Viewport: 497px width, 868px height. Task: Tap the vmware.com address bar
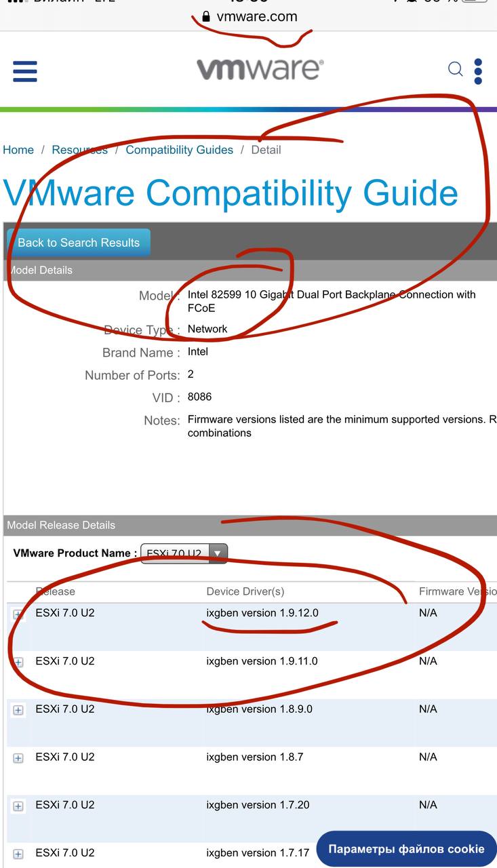click(x=249, y=17)
